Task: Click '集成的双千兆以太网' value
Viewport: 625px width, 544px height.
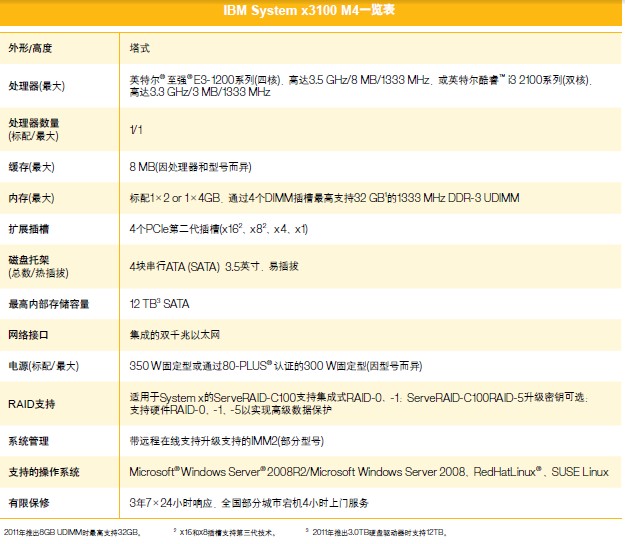Action: click(x=175, y=335)
